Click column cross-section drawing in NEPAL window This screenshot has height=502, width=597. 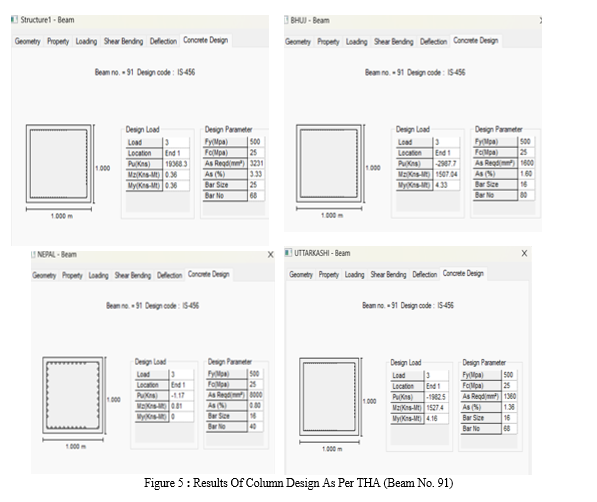click(x=73, y=395)
